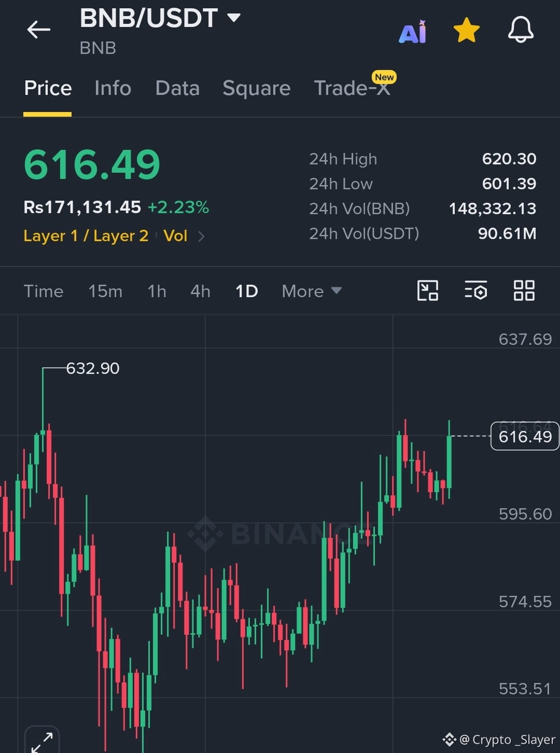Open chart indicator settings icon

click(x=475, y=290)
